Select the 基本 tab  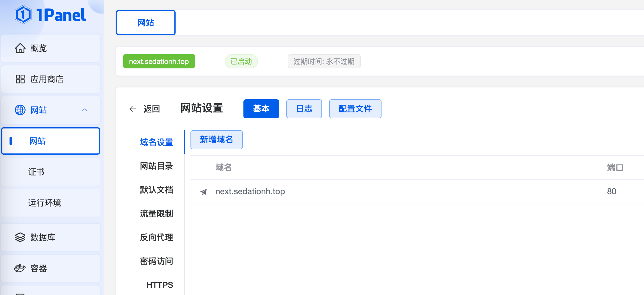(261, 109)
